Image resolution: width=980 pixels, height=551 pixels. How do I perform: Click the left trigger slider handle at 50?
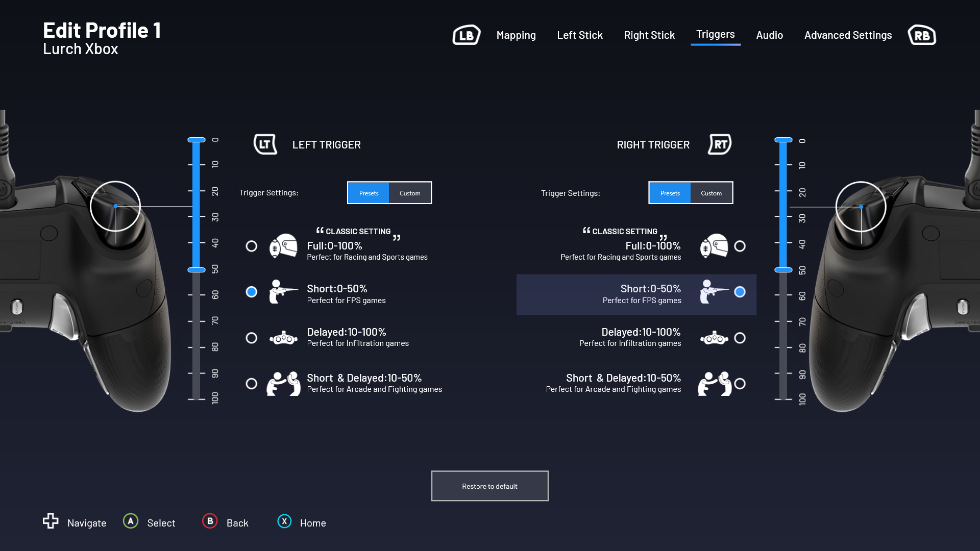pos(197,270)
